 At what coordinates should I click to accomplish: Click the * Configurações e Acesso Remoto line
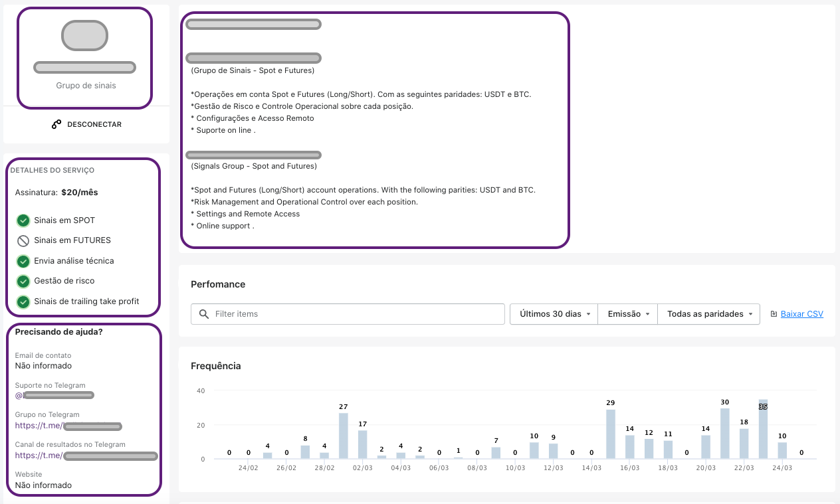[x=253, y=118]
